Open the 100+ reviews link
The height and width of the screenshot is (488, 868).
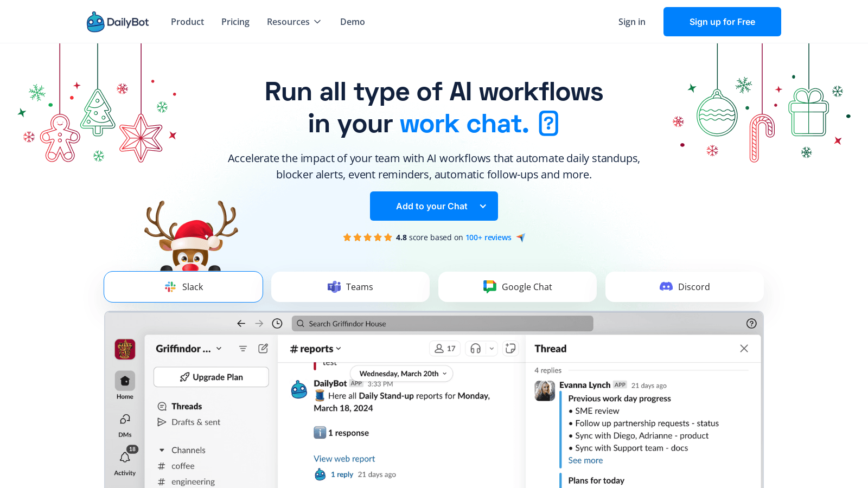click(488, 237)
